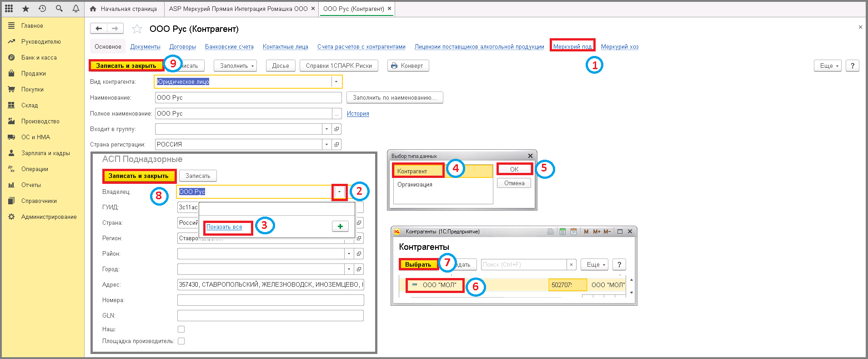
Task: Switch to the Банковские счета tab
Action: [229, 46]
